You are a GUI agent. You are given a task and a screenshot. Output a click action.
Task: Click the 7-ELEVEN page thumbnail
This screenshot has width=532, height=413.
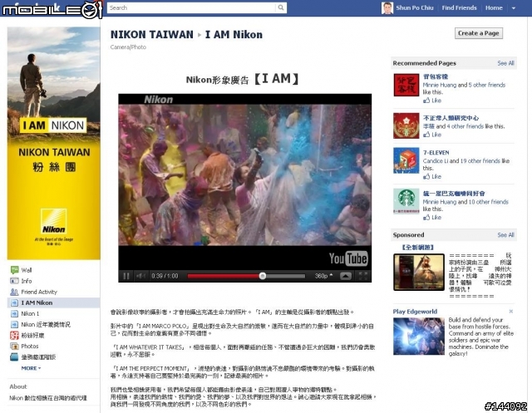coord(406,160)
